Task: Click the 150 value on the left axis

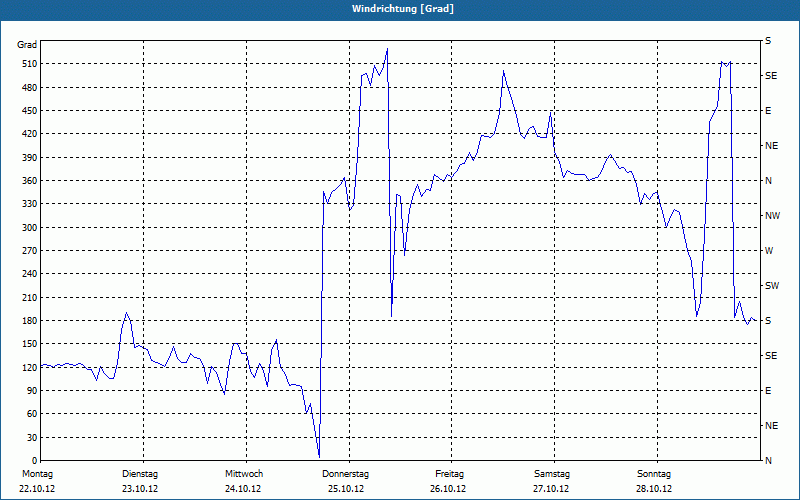Action: [x=29, y=344]
